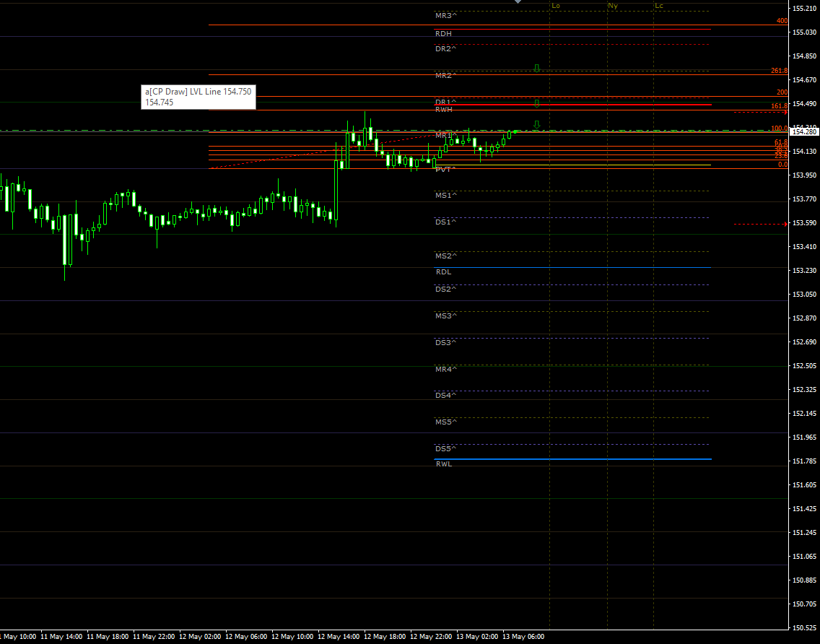Screen dimensions: 820x644
Task: Click the red arrow marker near 154.490
Action: tap(785, 112)
